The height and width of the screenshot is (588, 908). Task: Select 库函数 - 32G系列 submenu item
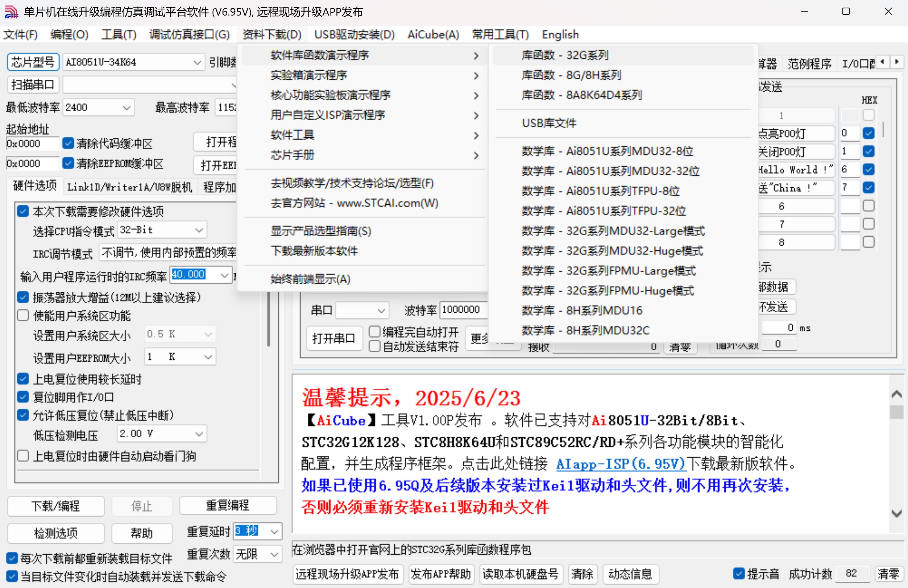point(623,55)
